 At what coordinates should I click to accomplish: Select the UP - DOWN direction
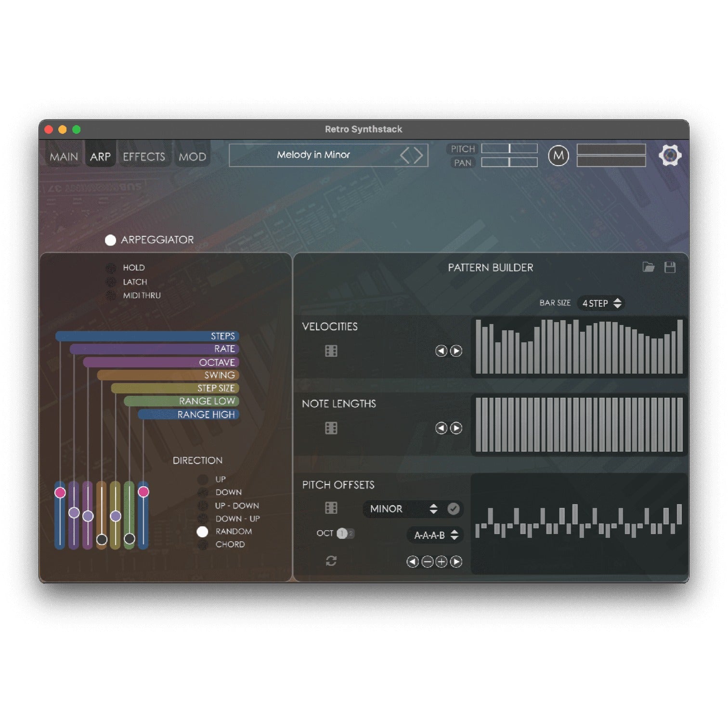point(203,506)
